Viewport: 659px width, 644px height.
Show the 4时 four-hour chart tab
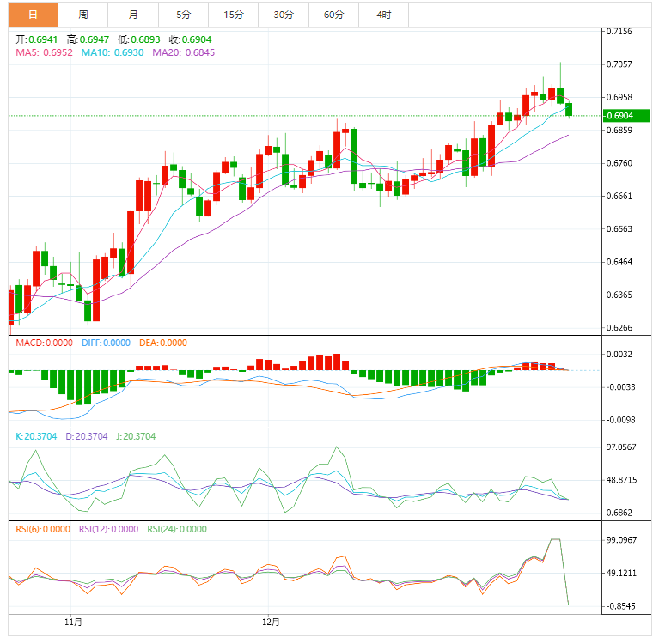coord(383,15)
